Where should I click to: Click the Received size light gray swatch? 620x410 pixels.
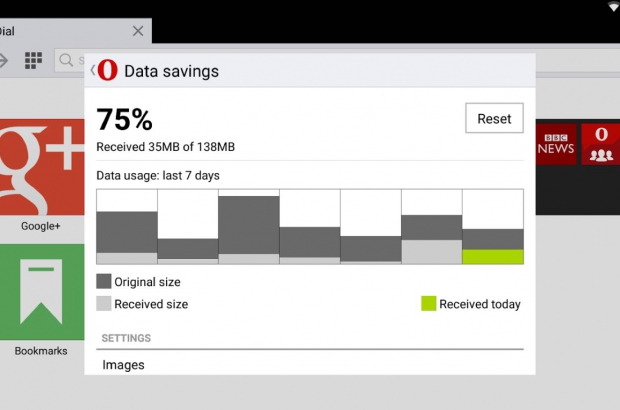(104, 304)
